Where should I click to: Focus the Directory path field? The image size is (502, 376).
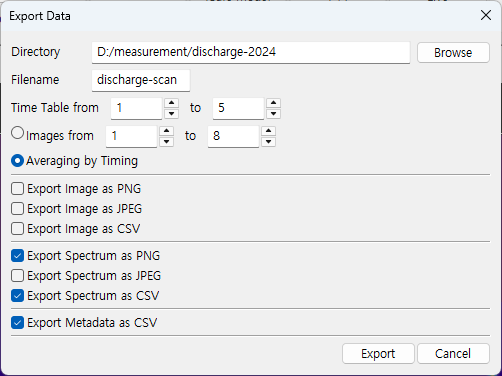pos(251,52)
